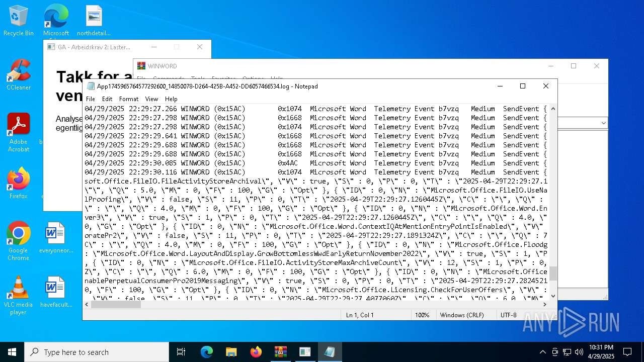Open the havefacult Word document icon

tap(56, 292)
